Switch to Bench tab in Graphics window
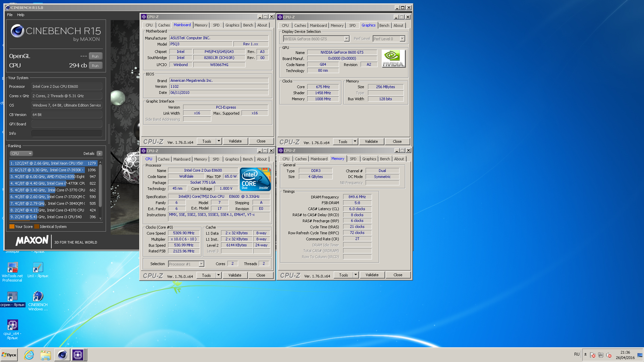 point(384,25)
